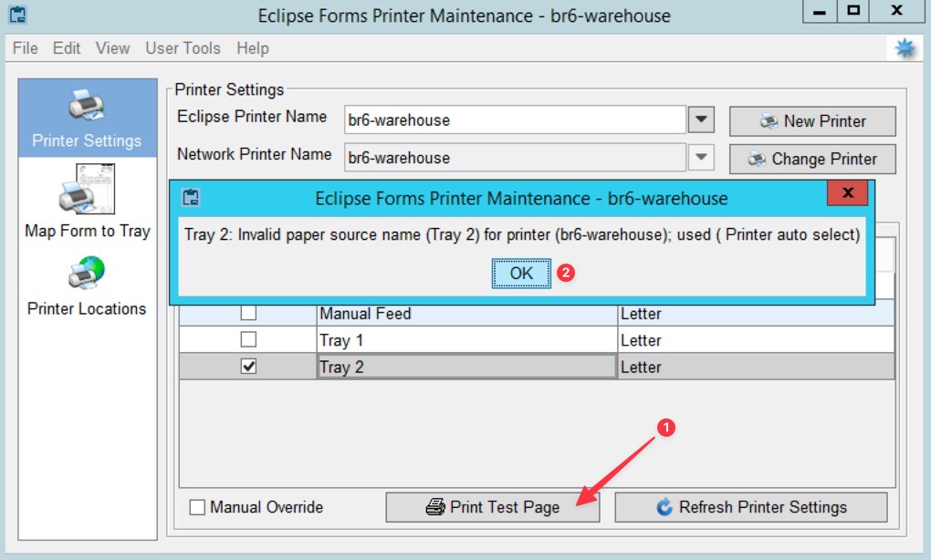931x560 pixels.
Task: Click the clipboard icon in the dialog title bar
Action: point(191,197)
